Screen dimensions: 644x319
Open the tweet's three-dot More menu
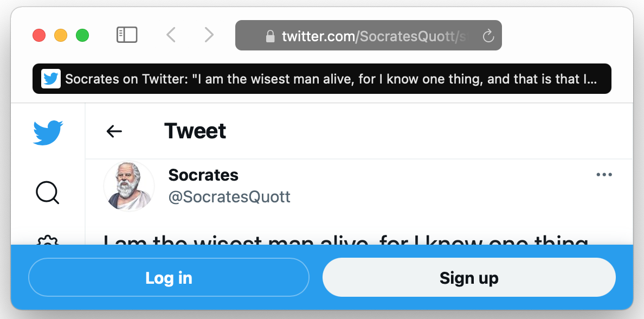(604, 175)
